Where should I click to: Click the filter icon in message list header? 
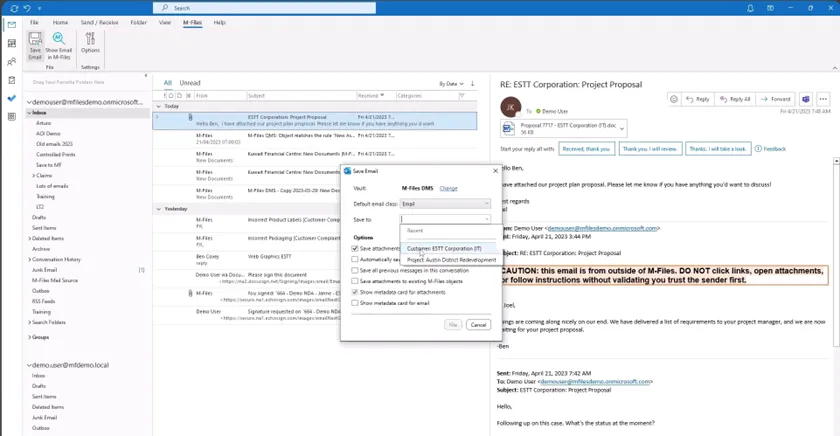click(x=462, y=95)
